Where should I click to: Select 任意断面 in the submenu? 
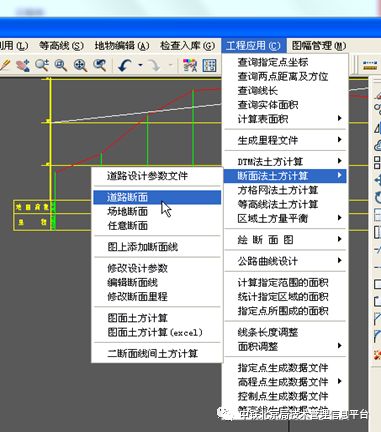coord(157,226)
